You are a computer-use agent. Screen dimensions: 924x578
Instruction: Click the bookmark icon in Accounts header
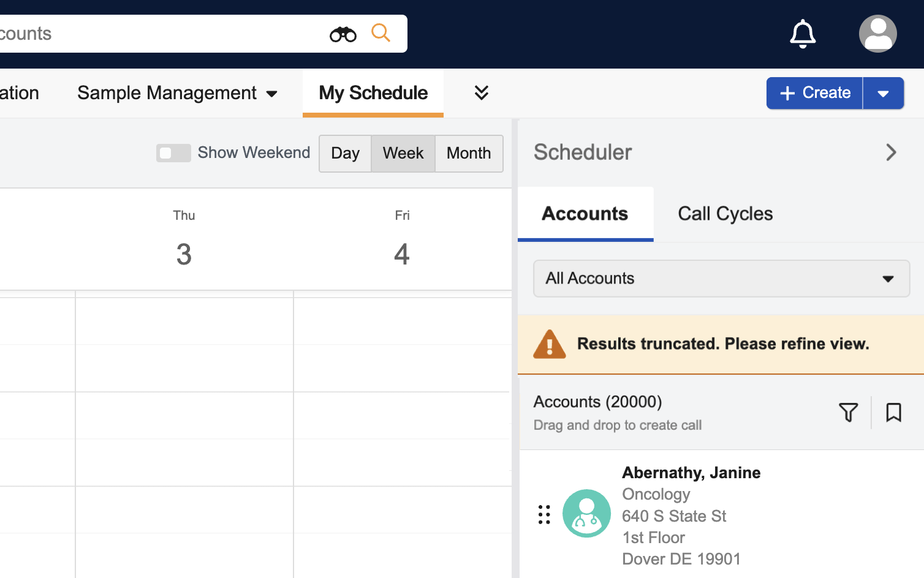tap(893, 412)
